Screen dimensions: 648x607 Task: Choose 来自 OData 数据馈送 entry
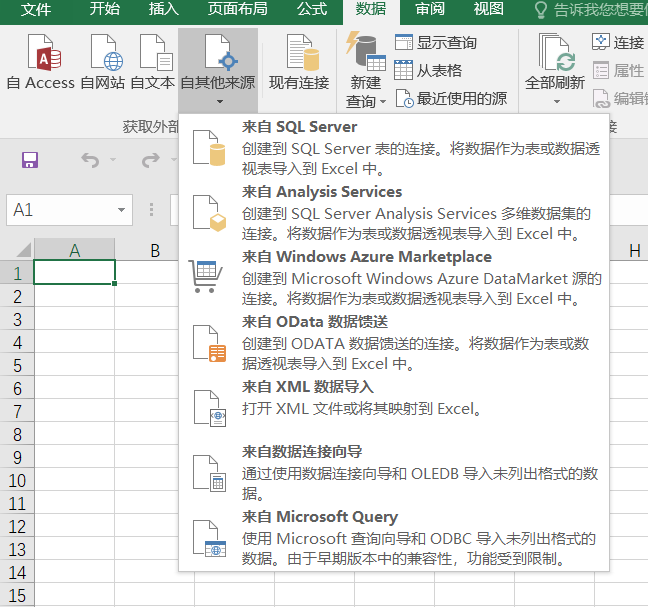(394, 343)
